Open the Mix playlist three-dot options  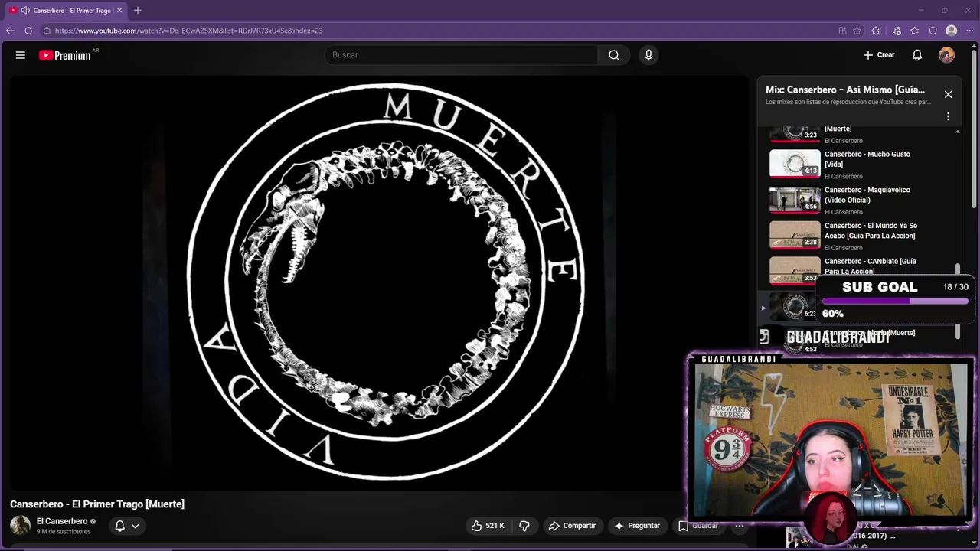point(948,116)
